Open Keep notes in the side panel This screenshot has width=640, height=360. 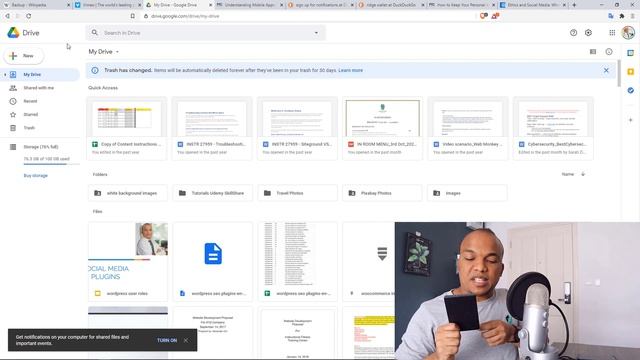pyautogui.click(x=631, y=72)
